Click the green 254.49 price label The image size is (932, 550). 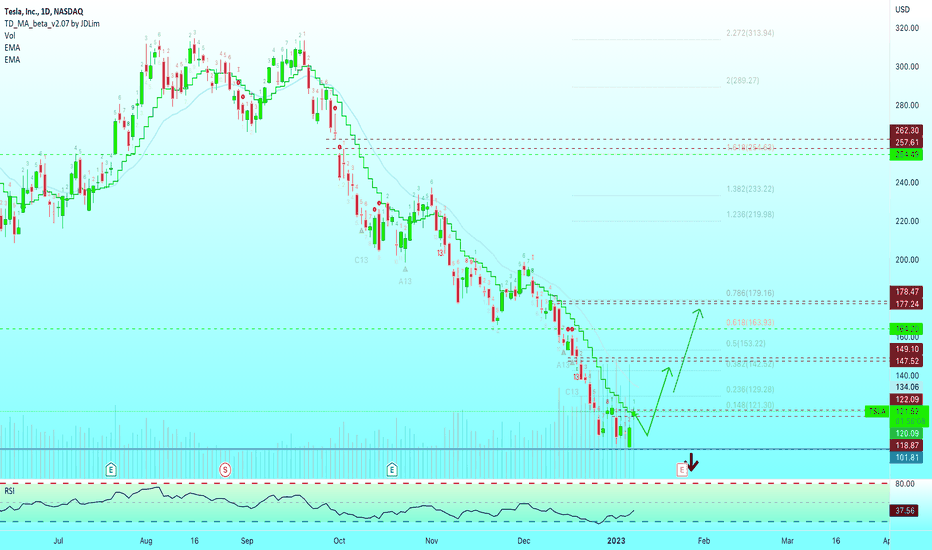click(x=906, y=155)
